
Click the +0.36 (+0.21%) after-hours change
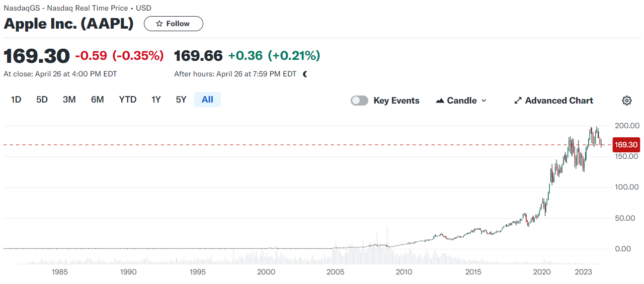pyautogui.click(x=274, y=55)
